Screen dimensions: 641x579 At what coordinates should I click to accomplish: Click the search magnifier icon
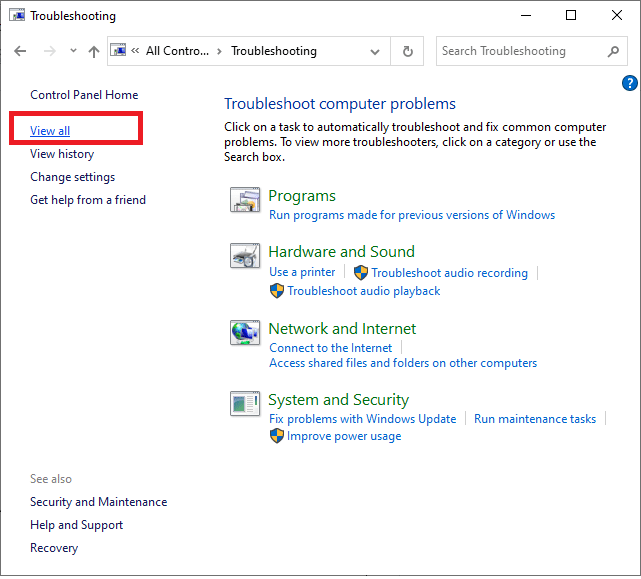click(613, 51)
